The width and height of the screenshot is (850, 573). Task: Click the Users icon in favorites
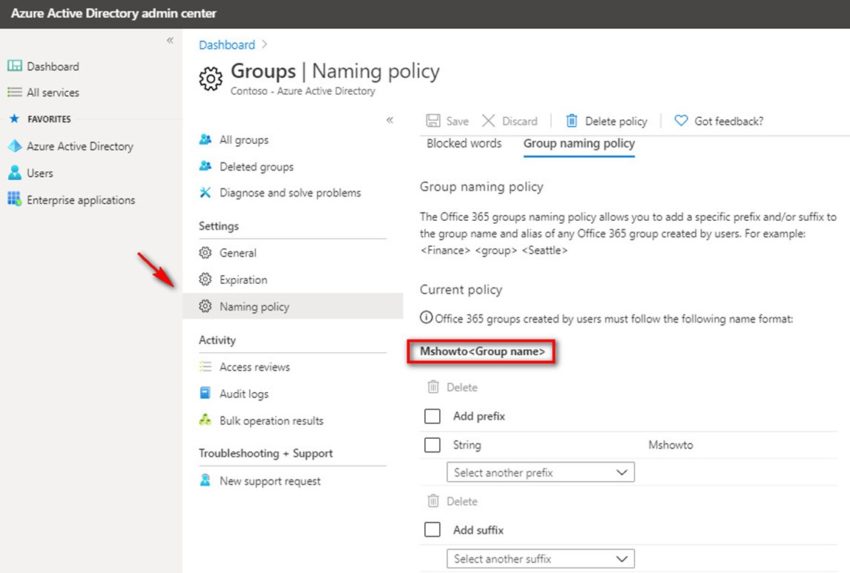coord(15,173)
